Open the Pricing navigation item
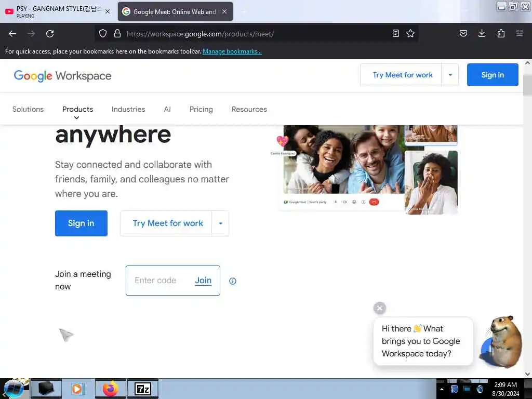This screenshot has height=399, width=532. tap(201, 109)
